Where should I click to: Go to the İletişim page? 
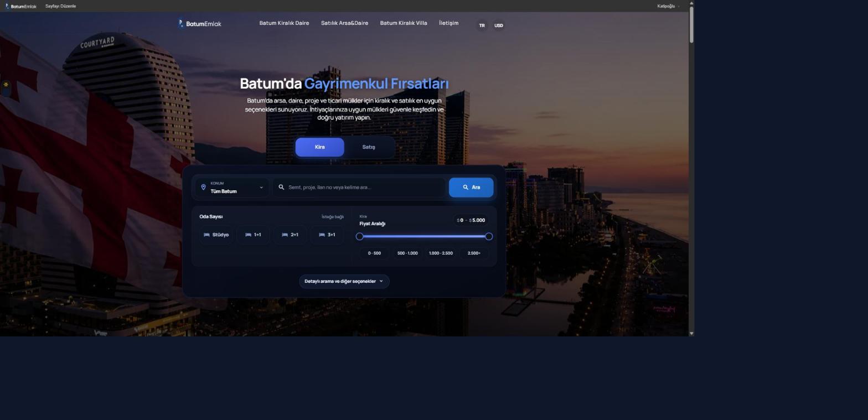[448, 23]
